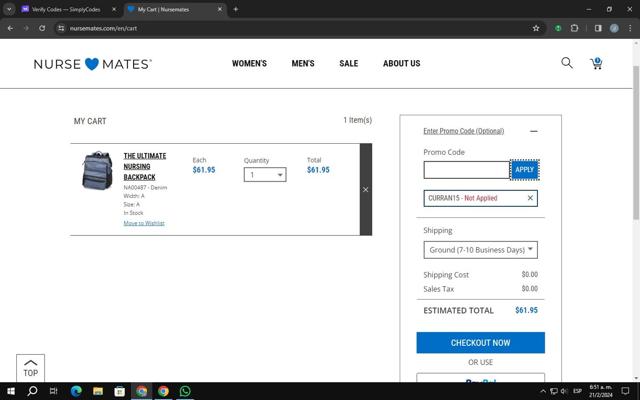The image size is (640, 400).
Task: Click the browser back arrow
Action: (11, 28)
